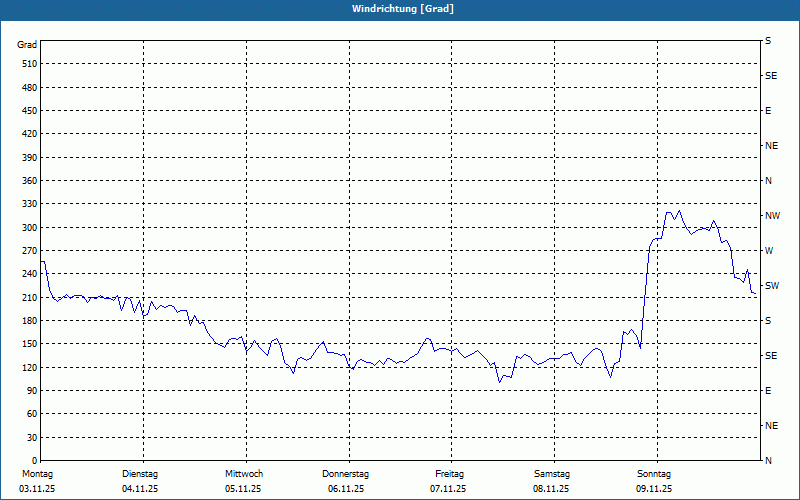The height and width of the screenshot is (500, 800).
Task: Click the 150 value on the left axis
Action: point(30,344)
